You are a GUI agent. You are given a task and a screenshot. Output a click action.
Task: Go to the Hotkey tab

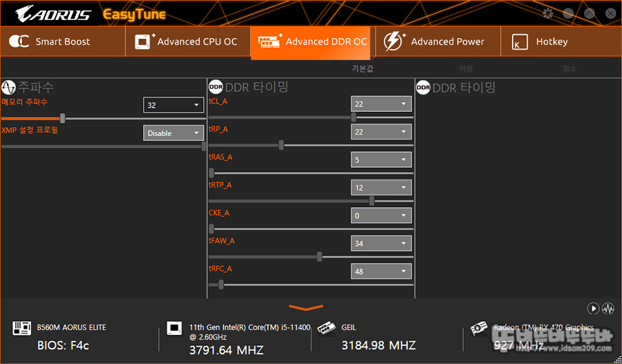click(x=561, y=41)
